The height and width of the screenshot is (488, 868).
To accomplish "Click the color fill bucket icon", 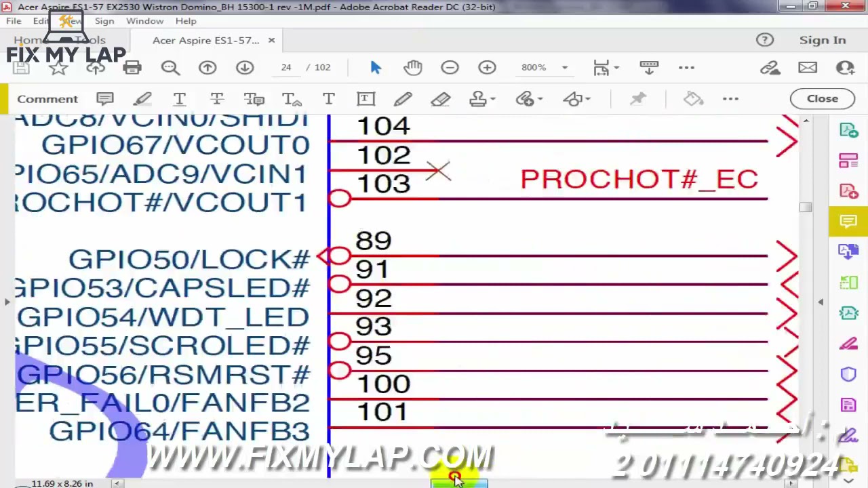I will pyautogui.click(x=693, y=99).
